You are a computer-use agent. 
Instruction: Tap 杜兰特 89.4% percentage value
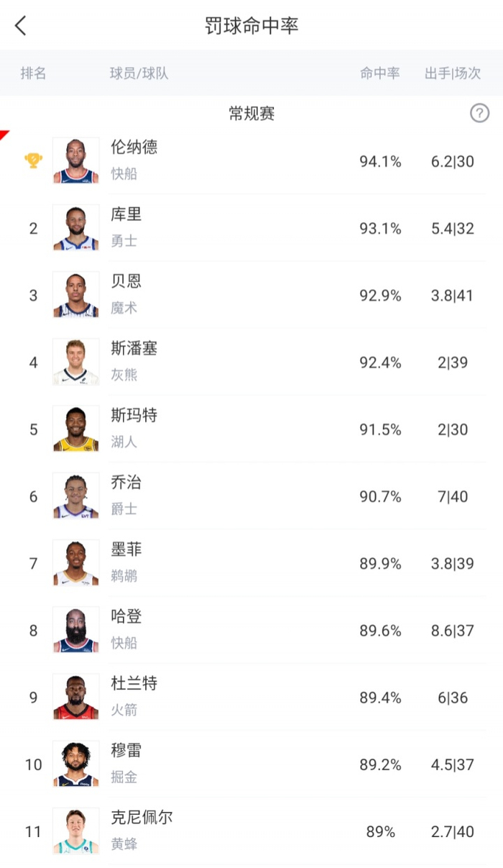point(380,698)
